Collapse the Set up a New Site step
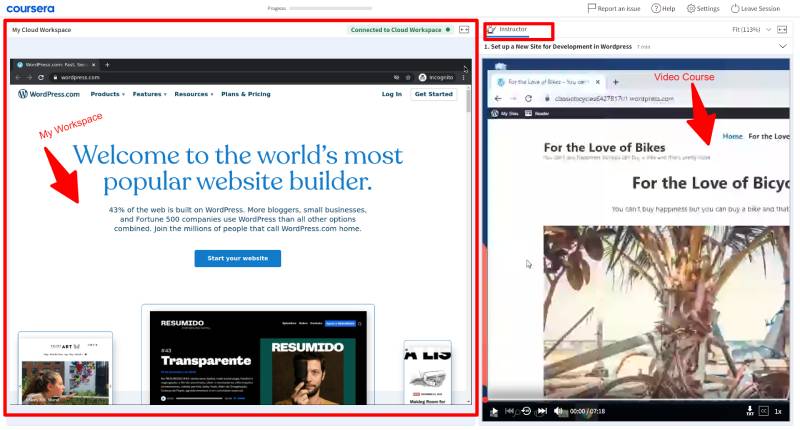Screen dimensions: 800x430 tap(783, 46)
